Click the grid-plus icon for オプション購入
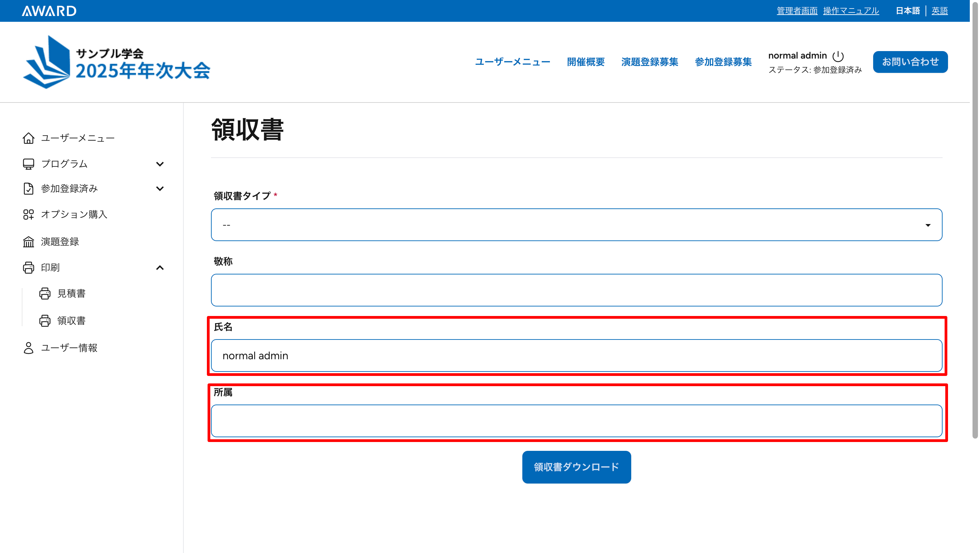The height and width of the screenshot is (553, 980). pos(29,214)
